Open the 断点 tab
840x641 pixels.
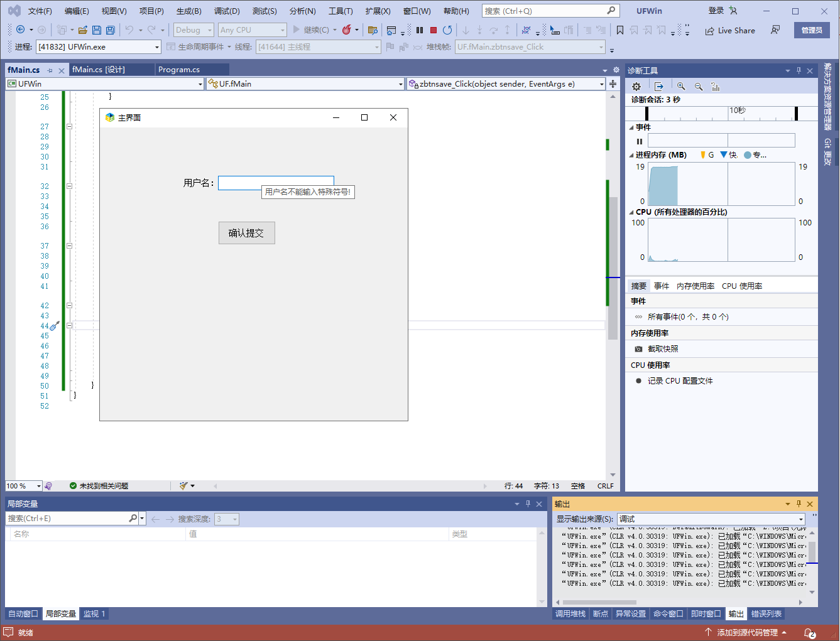click(601, 613)
